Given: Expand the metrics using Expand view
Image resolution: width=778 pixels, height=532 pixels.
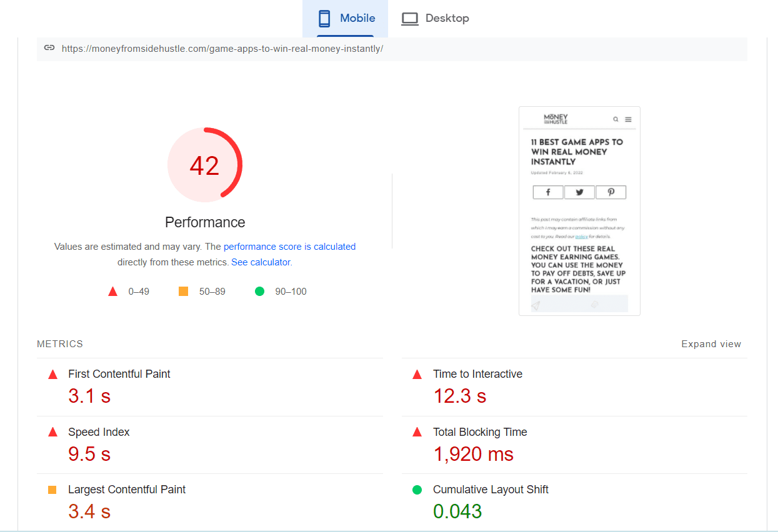Looking at the screenshot, I should click(711, 343).
